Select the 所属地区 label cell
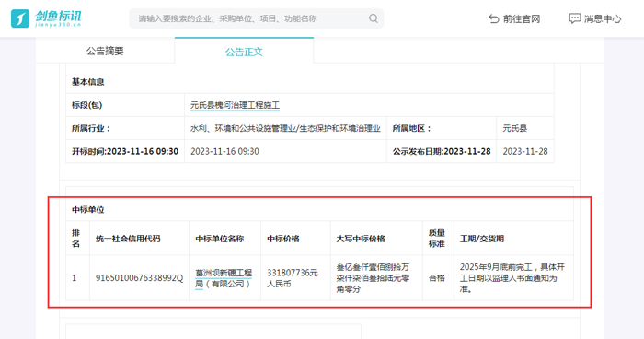 [x=442, y=128]
